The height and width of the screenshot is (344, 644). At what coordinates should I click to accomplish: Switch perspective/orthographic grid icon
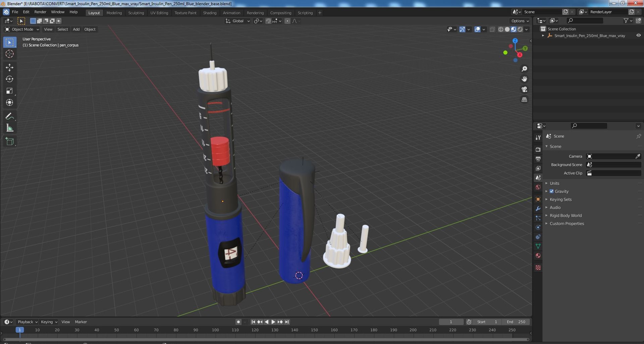[x=524, y=99]
